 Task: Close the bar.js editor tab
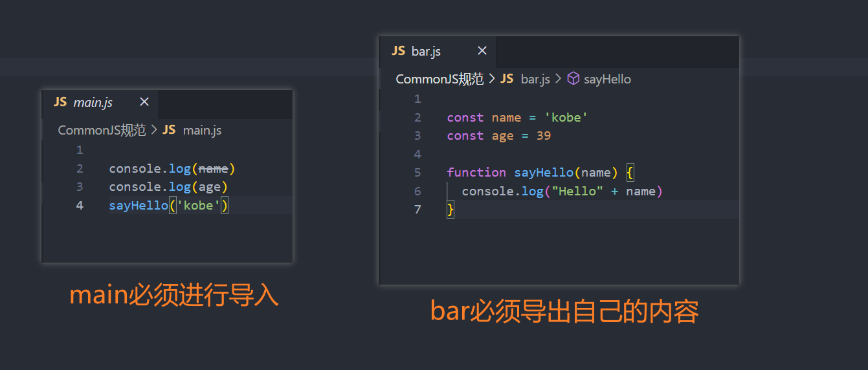(x=482, y=51)
